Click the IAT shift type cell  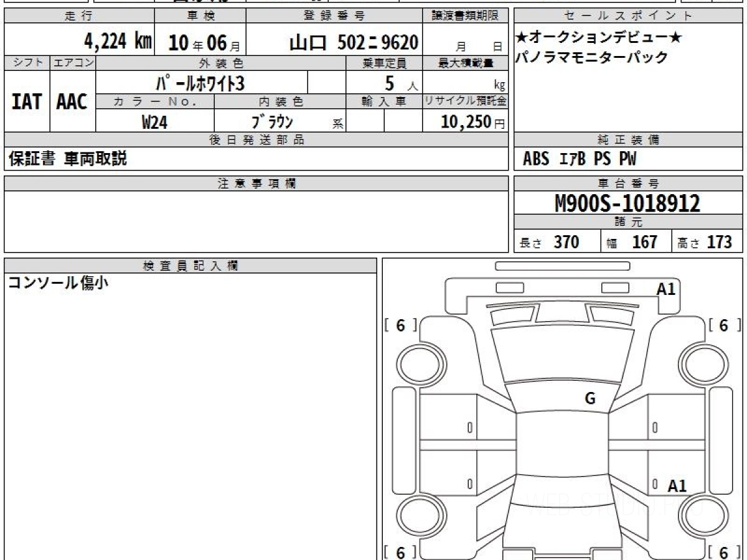[x=27, y=101]
